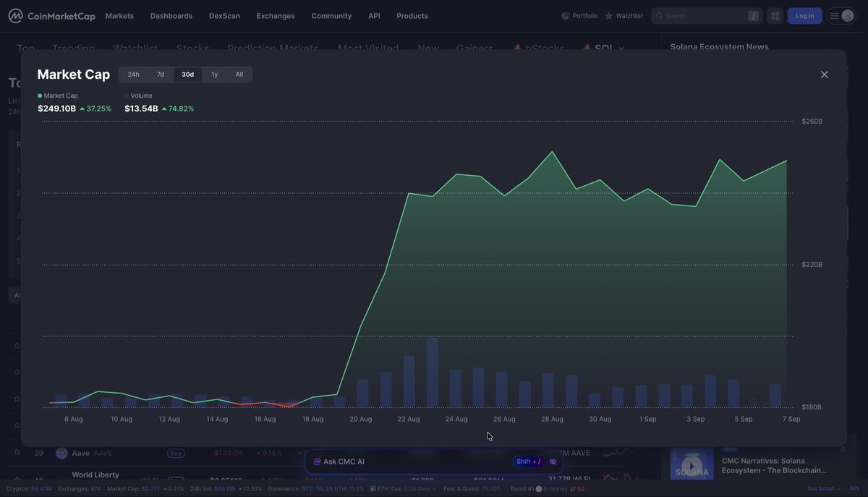Open the Dashboards menu

coord(171,16)
